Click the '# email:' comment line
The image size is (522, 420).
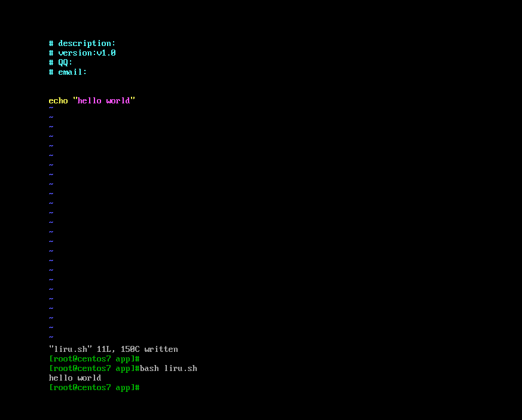tap(68, 72)
